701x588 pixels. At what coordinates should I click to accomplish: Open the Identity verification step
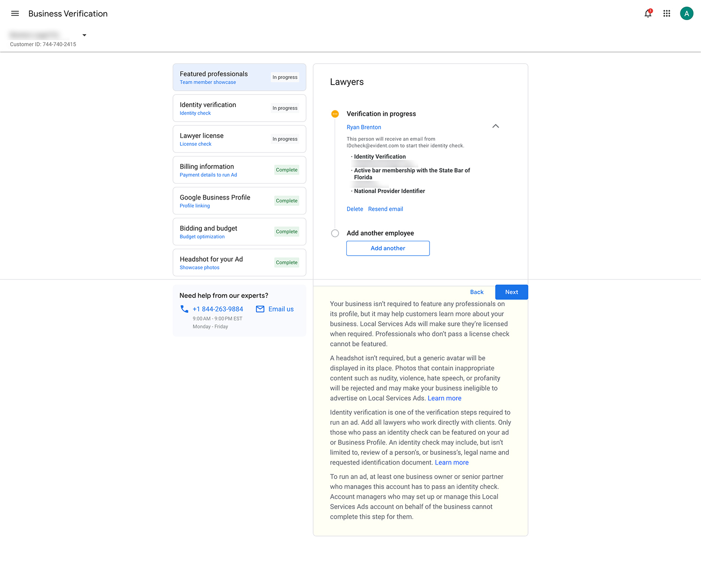coord(239,108)
